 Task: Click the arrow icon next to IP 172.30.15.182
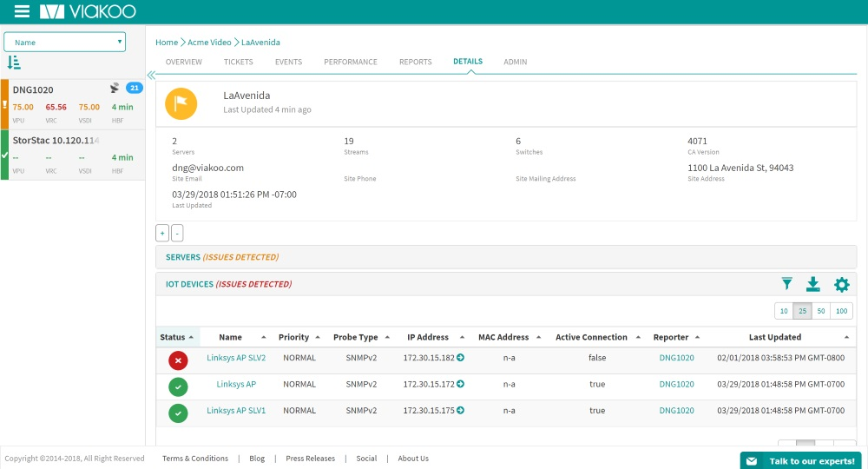[x=460, y=358]
